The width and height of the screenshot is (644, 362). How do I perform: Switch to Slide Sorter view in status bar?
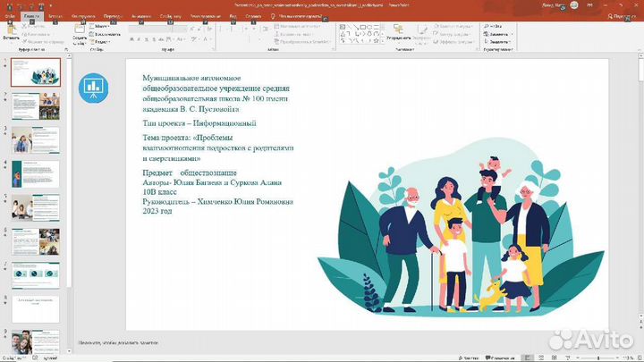click(541, 358)
